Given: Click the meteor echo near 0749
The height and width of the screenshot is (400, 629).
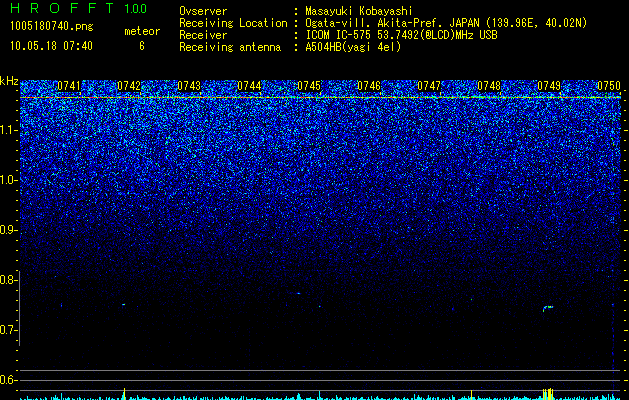Looking at the screenshot, I should pyautogui.click(x=548, y=308).
